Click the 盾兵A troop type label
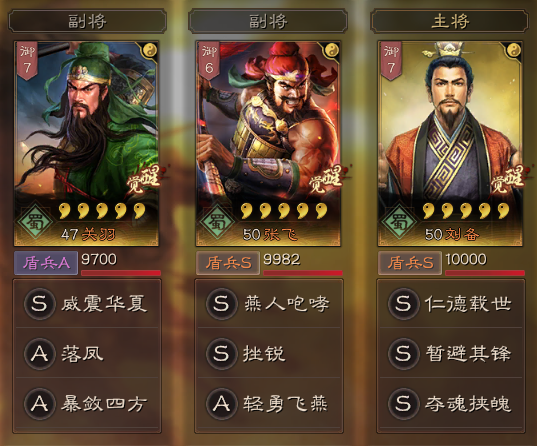 coord(46,263)
